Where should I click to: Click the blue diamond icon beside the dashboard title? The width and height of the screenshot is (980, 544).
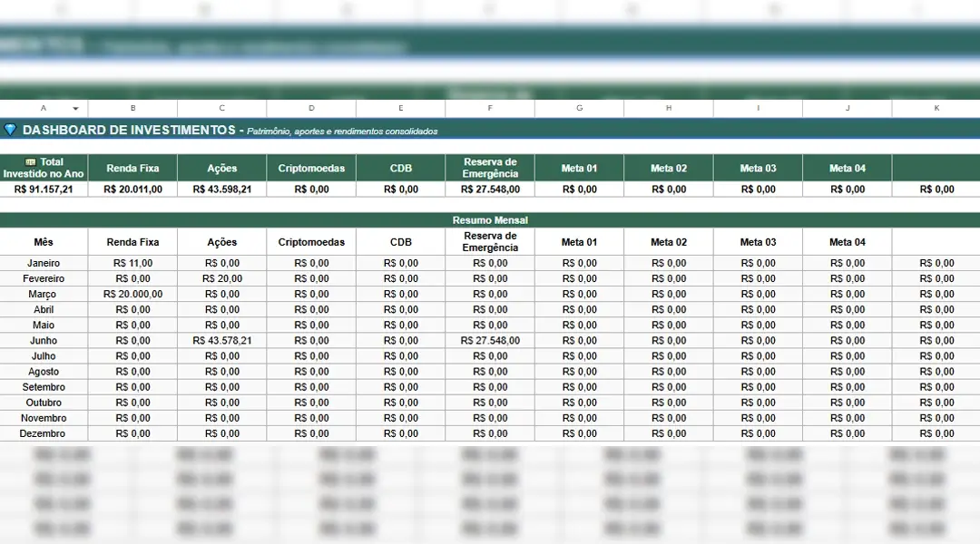tap(10, 130)
